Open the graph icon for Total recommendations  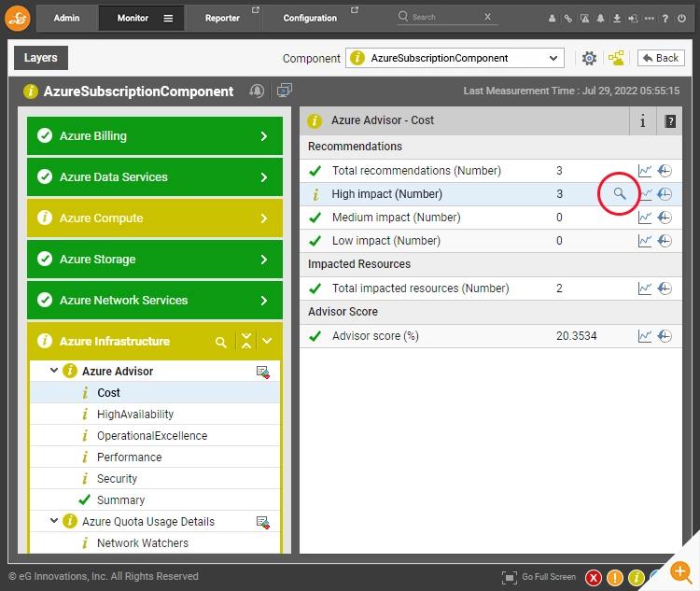pyautogui.click(x=645, y=171)
